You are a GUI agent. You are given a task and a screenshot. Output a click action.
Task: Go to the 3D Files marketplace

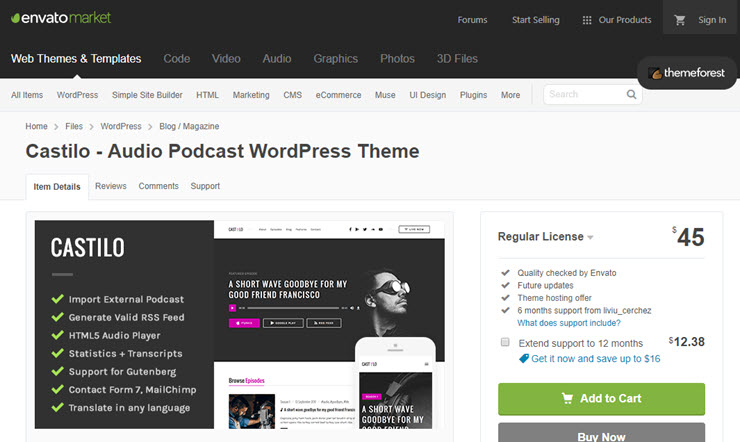click(457, 58)
